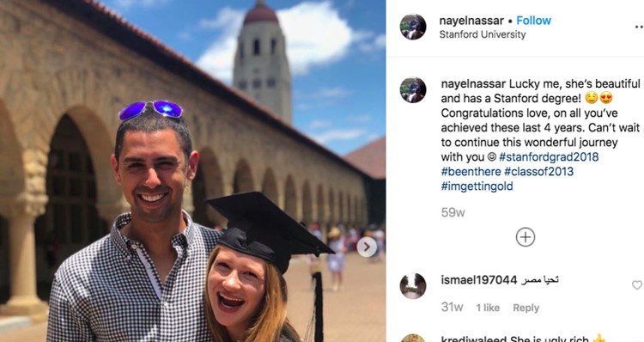Open nayelnassar avatar beside the caption
Screen dimensions: 644x342
coord(413,90)
